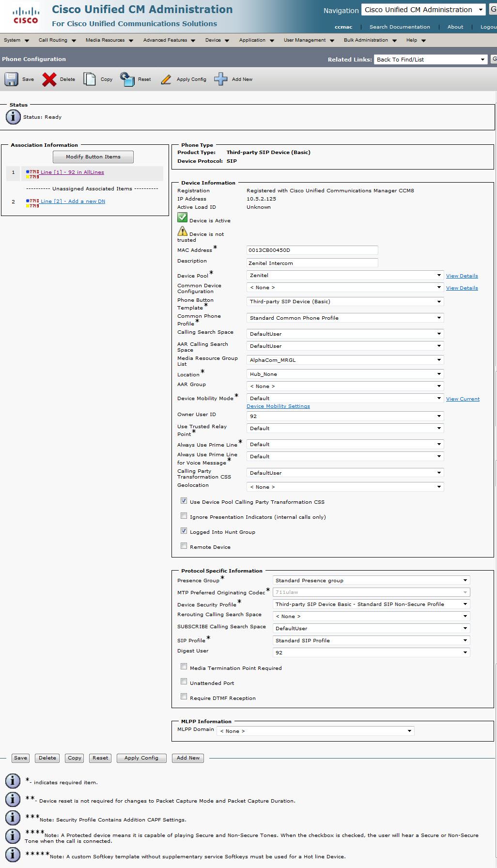Click the Save floppy disk icon
Image resolution: width=497 pixels, height=868 pixels.
click(x=12, y=79)
